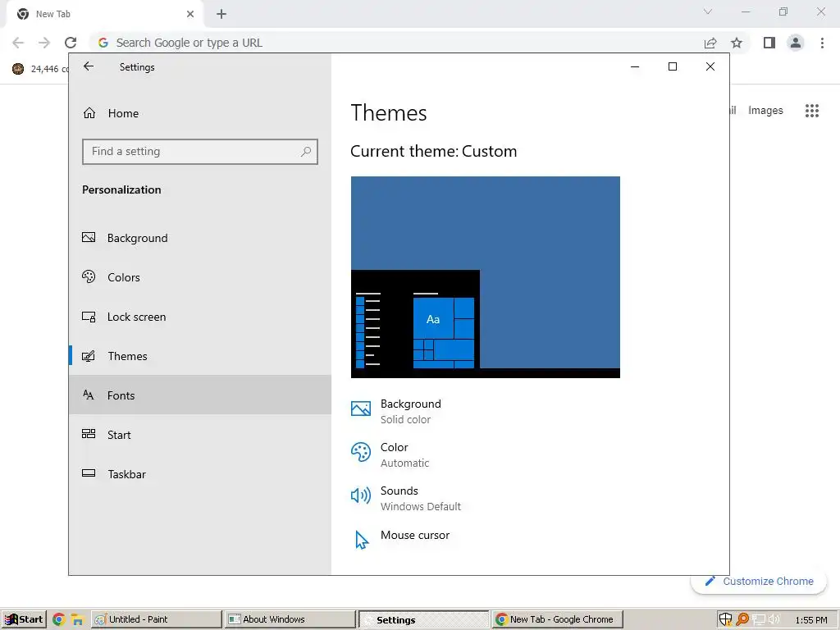Click Settings taskbar button
Viewport: 840px width, 630px height.
coord(424,619)
